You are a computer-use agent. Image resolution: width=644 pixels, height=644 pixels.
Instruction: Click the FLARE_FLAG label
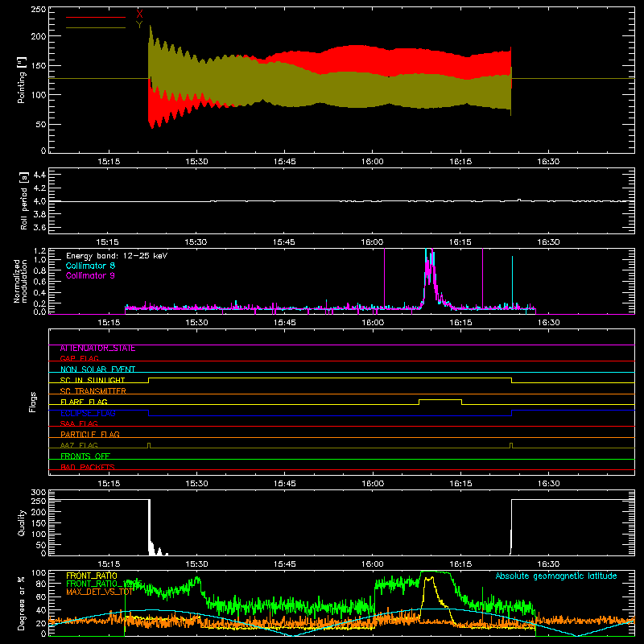pos(84,402)
